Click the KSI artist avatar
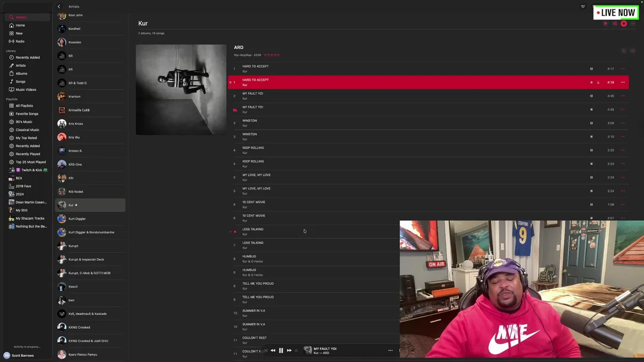The width and height of the screenshot is (644, 362). pos(62,178)
